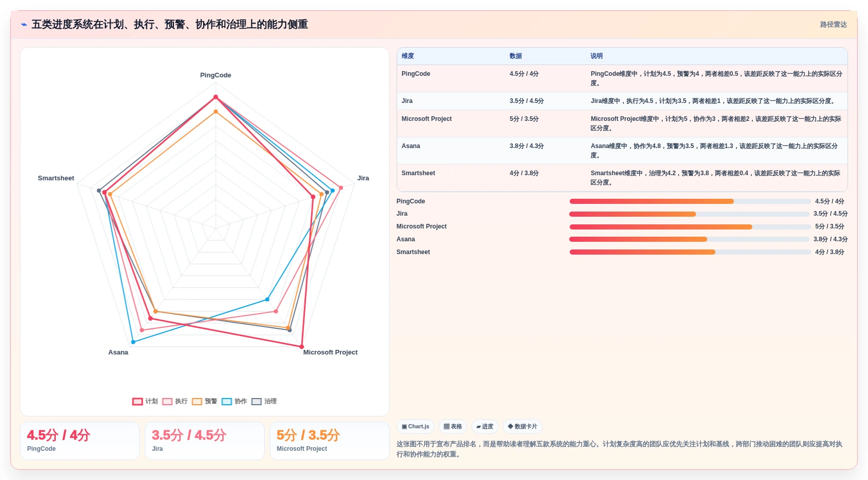The width and height of the screenshot is (868, 480).
Task: Click the Jira progress bar
Action: tap(689, 214)
